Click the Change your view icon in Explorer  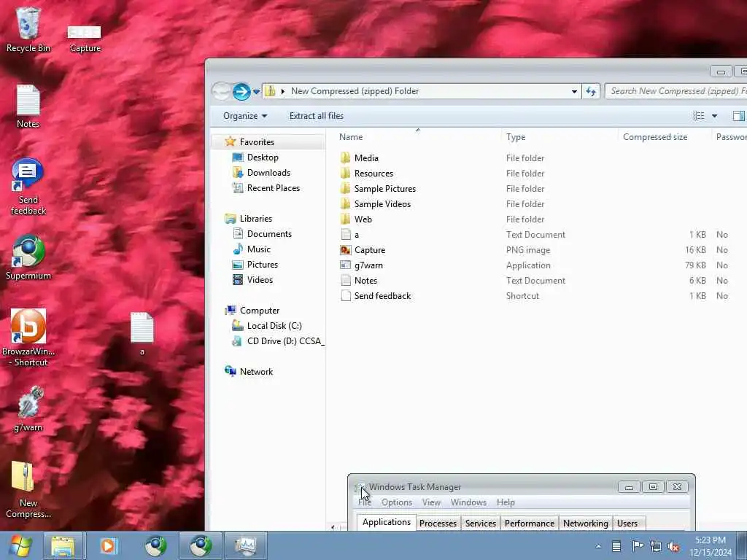699,116
